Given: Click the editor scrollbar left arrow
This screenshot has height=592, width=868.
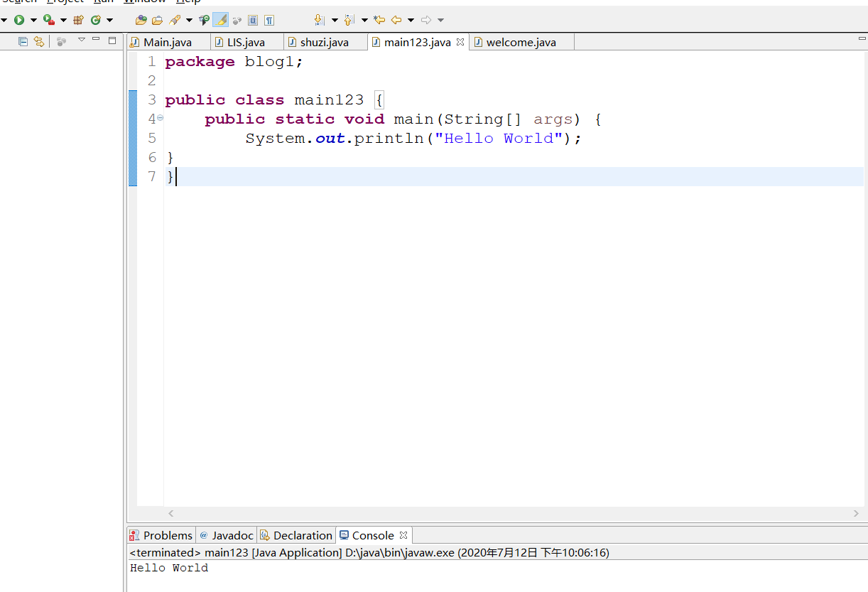Looking at the screenshot, I should 170,513.
